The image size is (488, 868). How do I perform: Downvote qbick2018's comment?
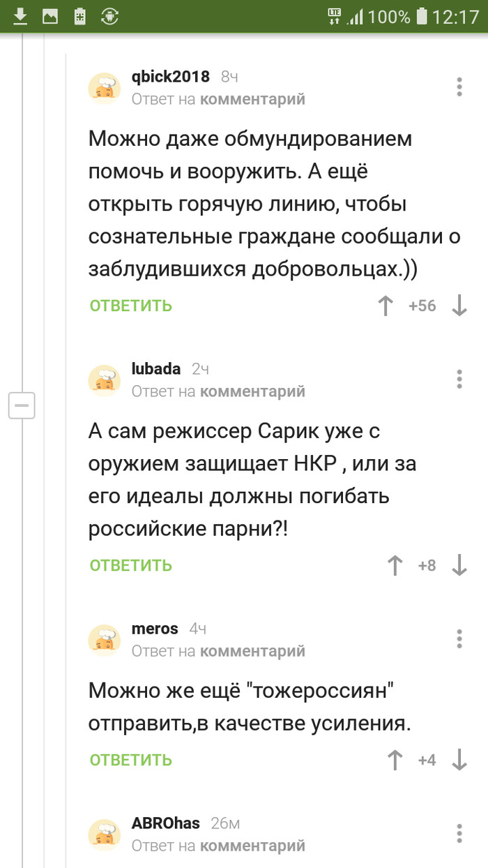pyautogui.click(x=459, y=306)
